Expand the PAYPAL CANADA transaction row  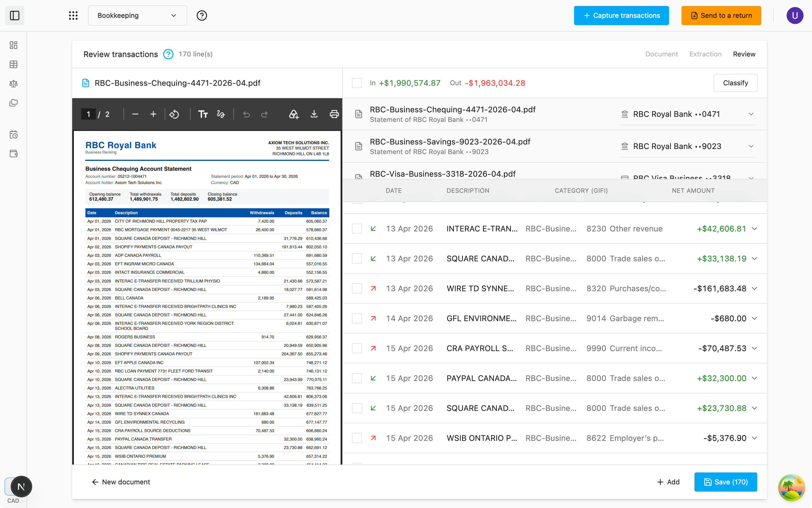[754, 378]
